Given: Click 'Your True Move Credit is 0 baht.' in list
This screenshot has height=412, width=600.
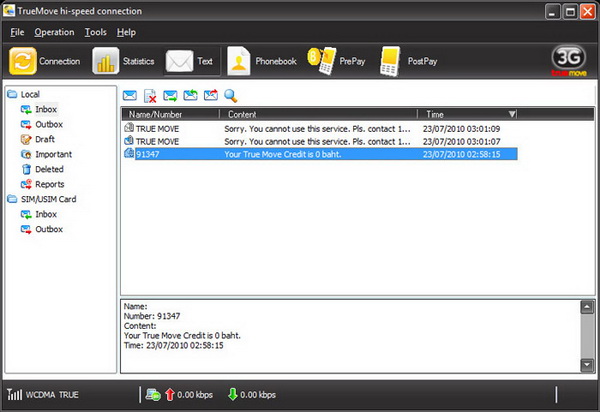Looking at the screenshot, I should (282, 154).
